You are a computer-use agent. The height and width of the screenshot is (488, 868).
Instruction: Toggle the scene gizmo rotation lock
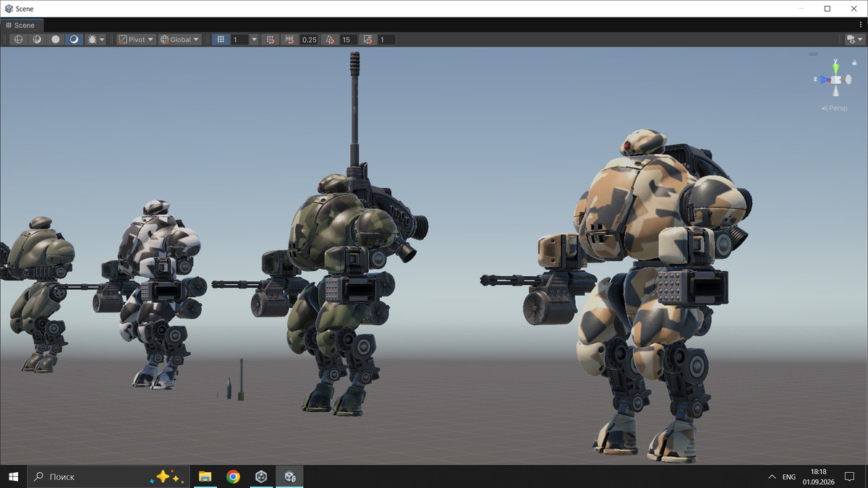point(854,63)
